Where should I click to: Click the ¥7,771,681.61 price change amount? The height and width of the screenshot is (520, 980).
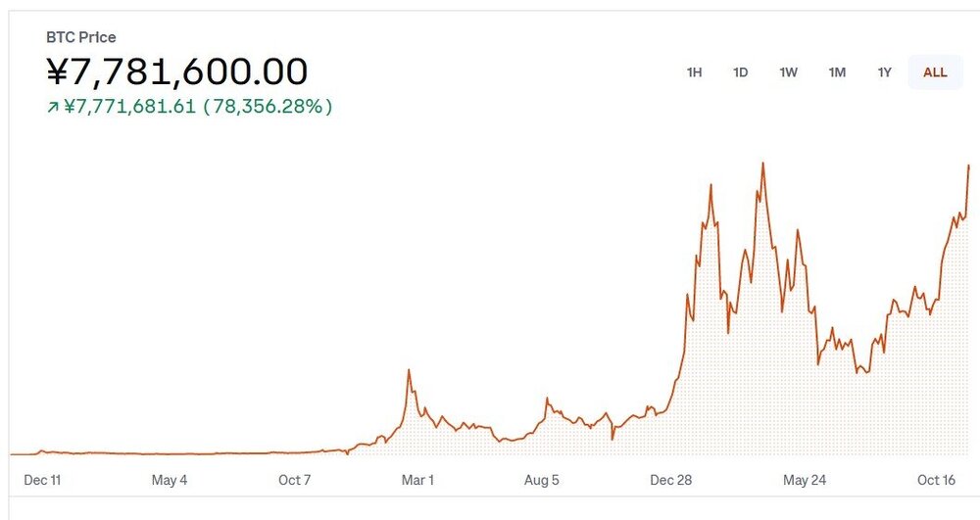[x=129, y=107]
